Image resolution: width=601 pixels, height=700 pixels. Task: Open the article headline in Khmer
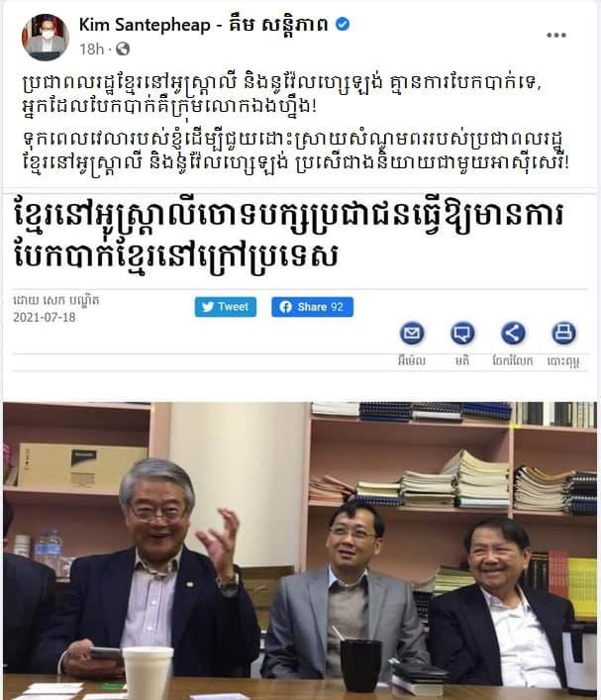coord(289,236)
